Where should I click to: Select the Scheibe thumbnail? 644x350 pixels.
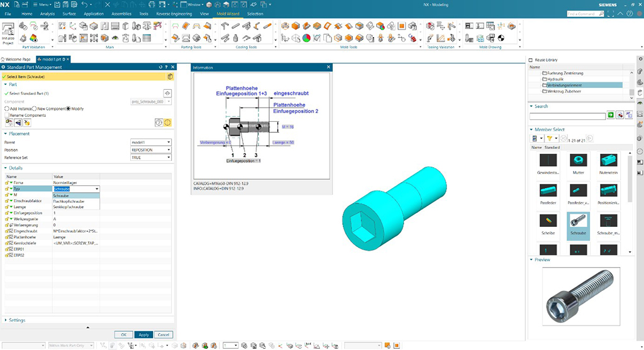point(548,224)
